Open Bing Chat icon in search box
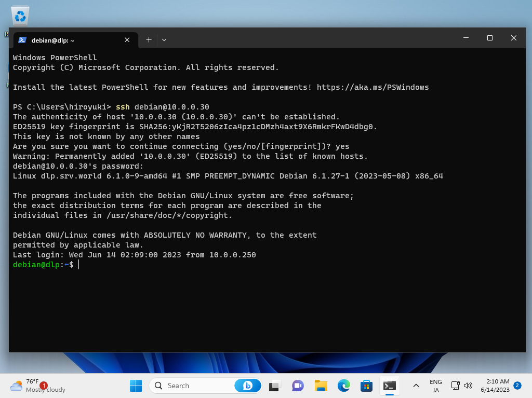 click(248, 386)
